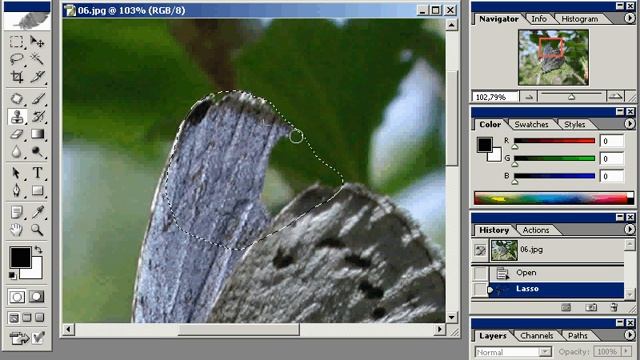Set history brush source for Open state

pos(480,273)
